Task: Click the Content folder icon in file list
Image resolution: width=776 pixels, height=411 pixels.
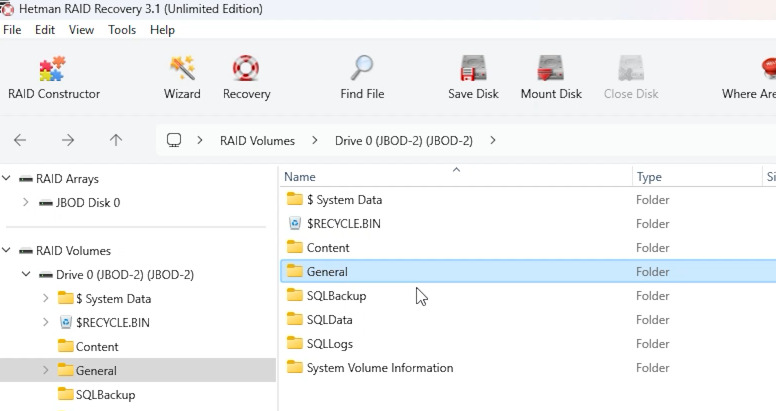Action: point(294,247)
